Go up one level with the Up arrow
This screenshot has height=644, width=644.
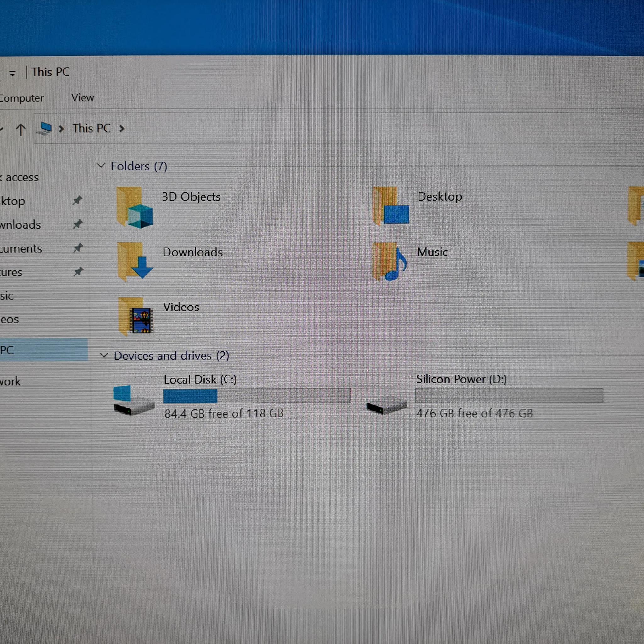(21, 130)
